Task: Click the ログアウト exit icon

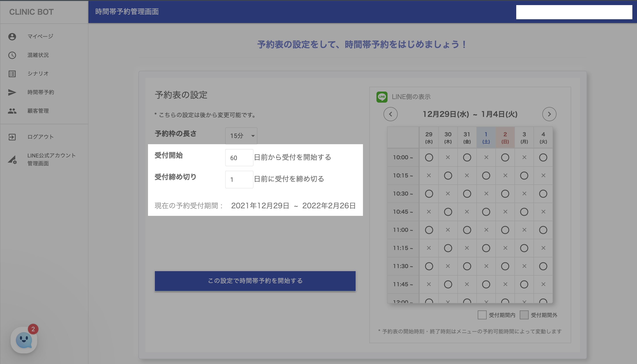Action: pyautogui.click(x=12, y=137)
